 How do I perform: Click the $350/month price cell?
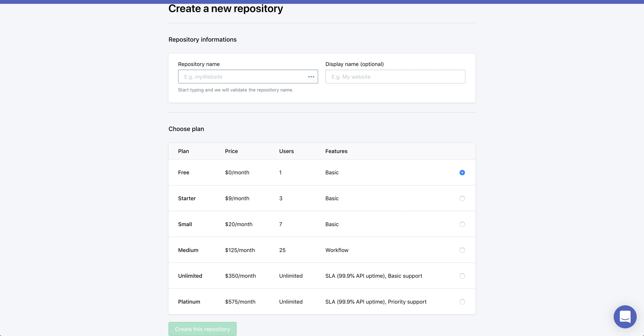[x=240, y=276]
